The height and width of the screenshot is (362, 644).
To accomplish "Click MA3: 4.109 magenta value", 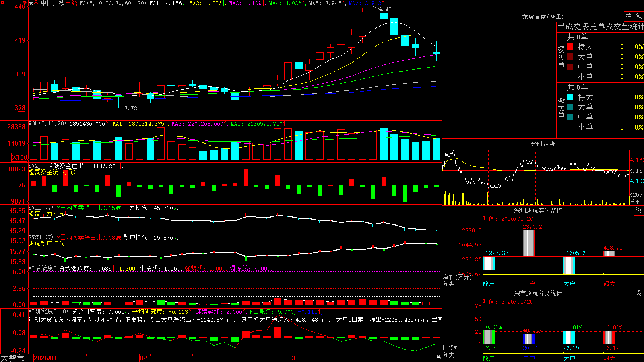I will pos(247,3).
